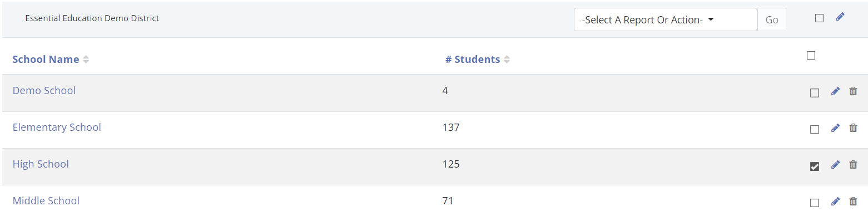This screenshot has height=216, width=868.
Task: Select the district-level checkbox beside Go
Action: (819, 18)
